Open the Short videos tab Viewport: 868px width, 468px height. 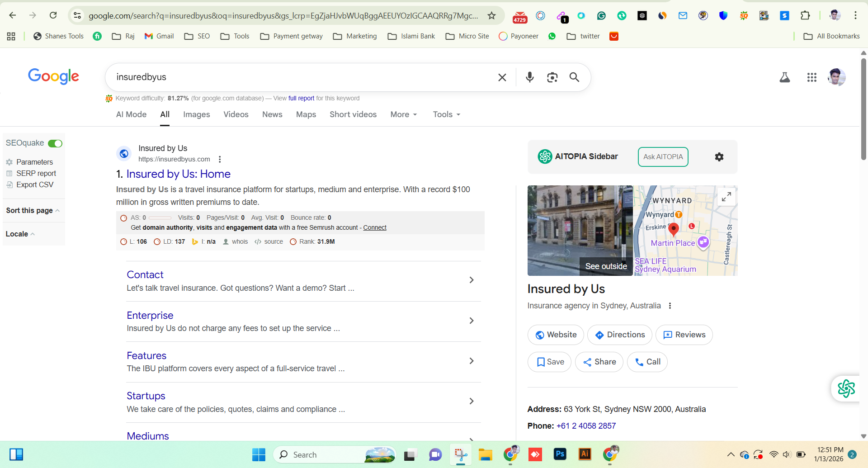click(x=353, y=114)
